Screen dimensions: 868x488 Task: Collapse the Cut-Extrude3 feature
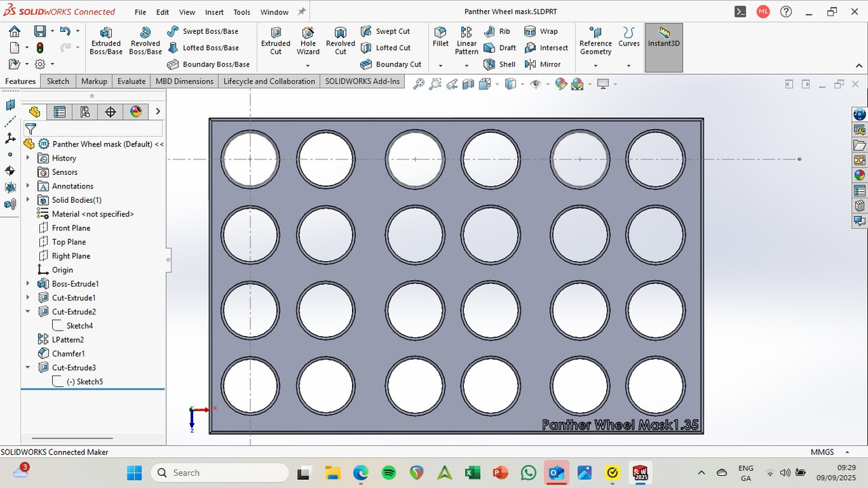(28, 367)
